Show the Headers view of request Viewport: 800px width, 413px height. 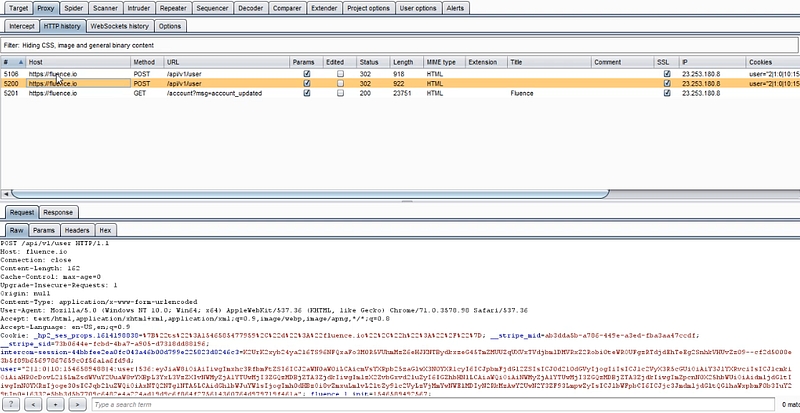[x=75, y=230]
